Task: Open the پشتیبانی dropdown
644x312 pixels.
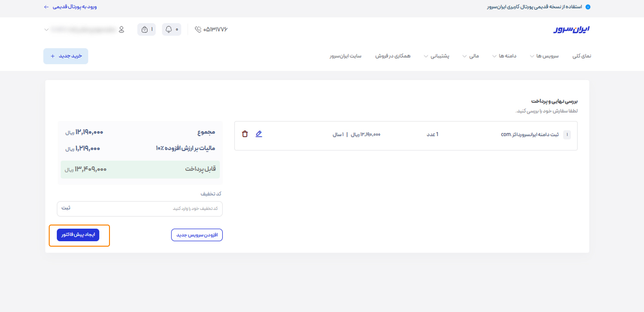Action: coord(439,55)
